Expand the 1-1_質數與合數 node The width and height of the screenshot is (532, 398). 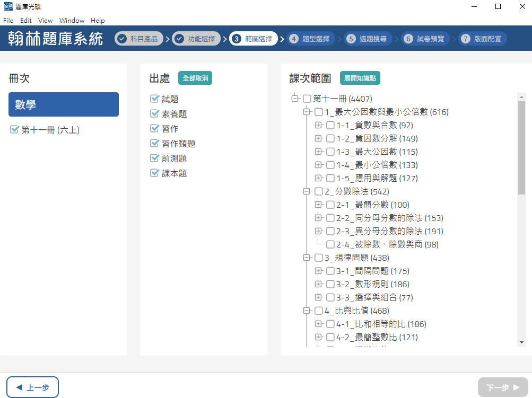coord(318,126)
